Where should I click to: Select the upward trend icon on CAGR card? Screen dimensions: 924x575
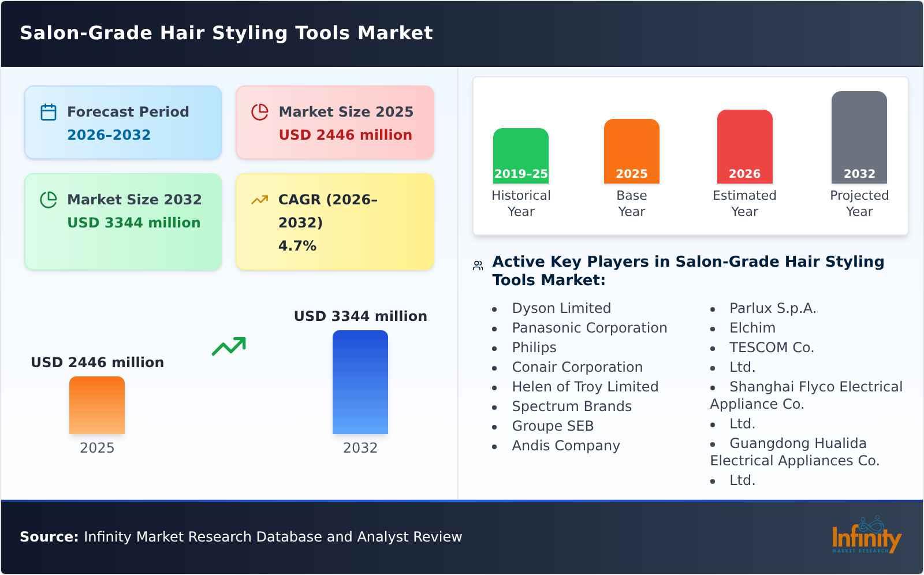tap(260, 199)
